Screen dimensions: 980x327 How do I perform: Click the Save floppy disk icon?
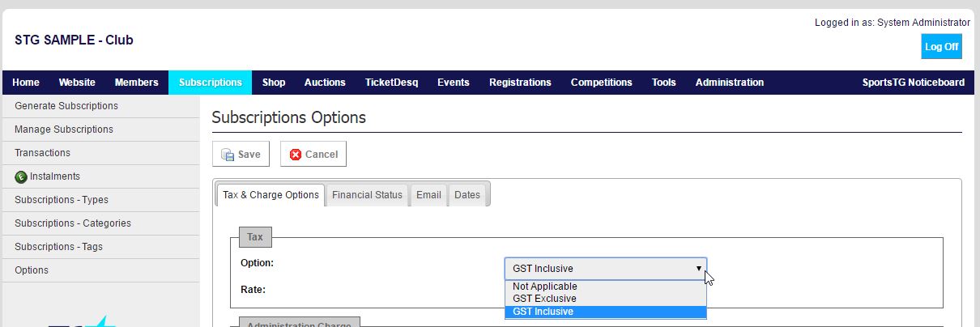(x=228, y=155)
